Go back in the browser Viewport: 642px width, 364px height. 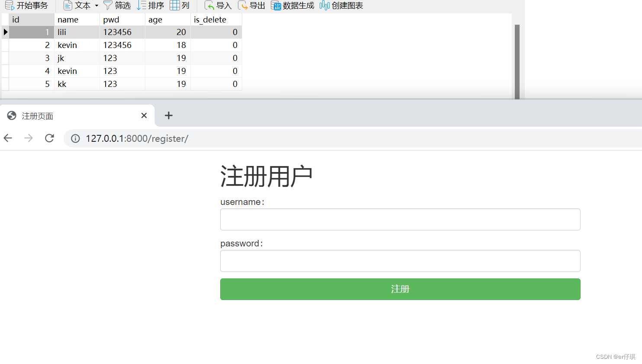8,138
